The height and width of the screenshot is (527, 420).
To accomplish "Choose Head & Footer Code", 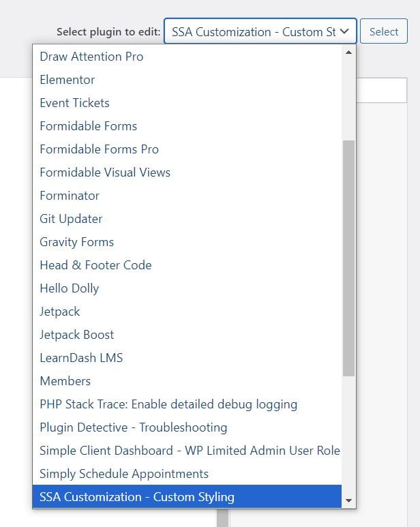I will 187,265.
